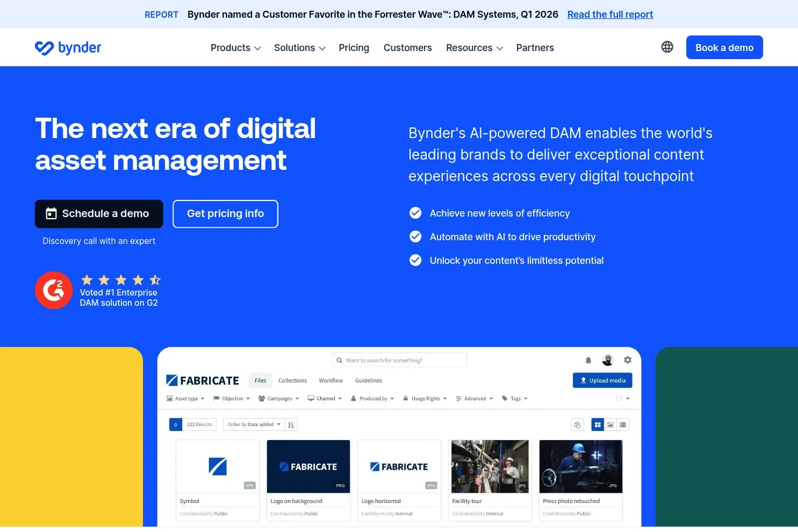The image size is (798, 532).
Task: Open the Advanced filter dropdown
Action: pos(475,399)
